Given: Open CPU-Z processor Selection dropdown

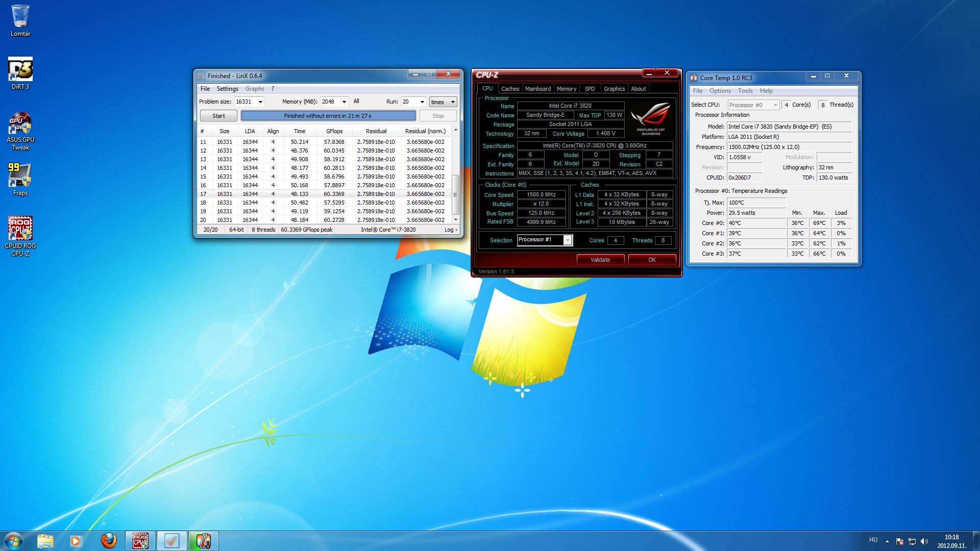Looking at the screenshot, I should 568,240.
